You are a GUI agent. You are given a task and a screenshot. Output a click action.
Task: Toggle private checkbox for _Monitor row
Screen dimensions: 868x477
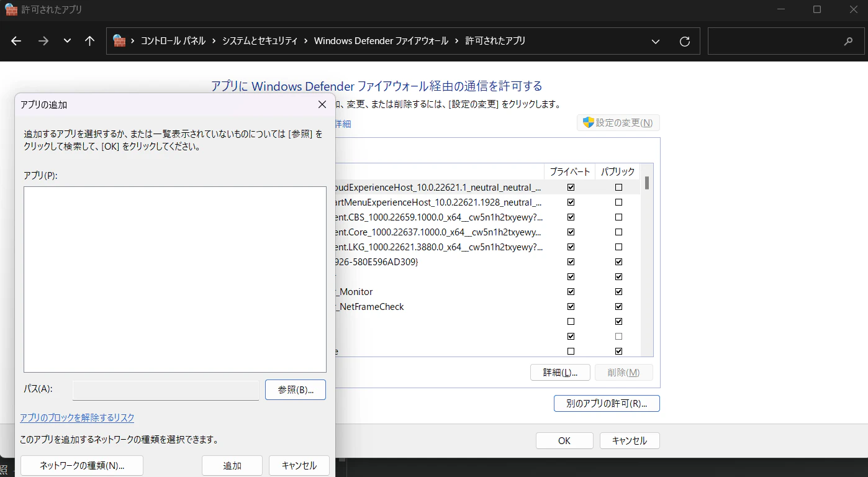point(571,292)
